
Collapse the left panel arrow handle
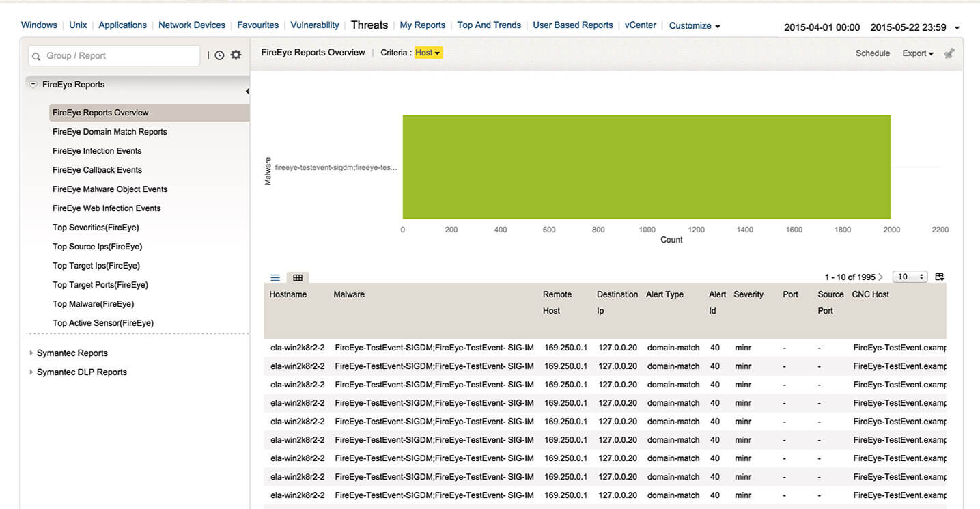click(x=247, y=91)
